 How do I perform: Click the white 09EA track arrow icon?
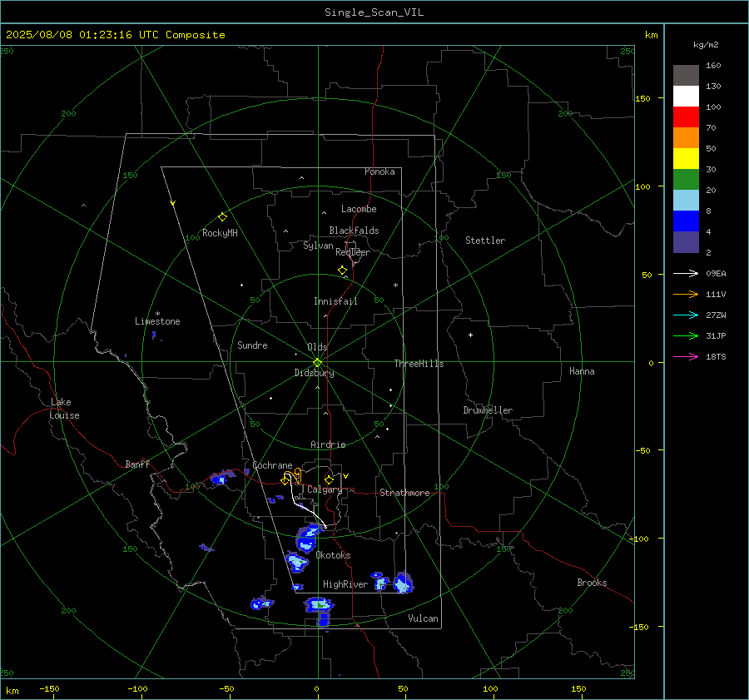tap(686, 273)
